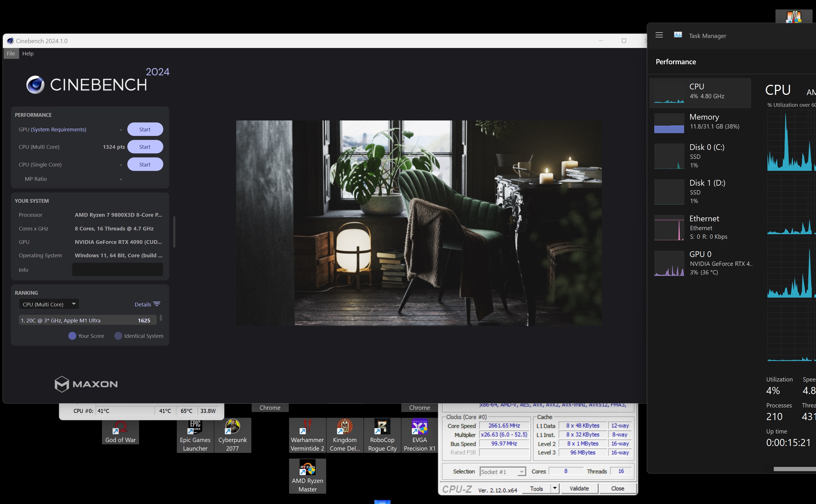Start the CPU (Multi Core) benchmark
Screen dimensions: 816x504
pyautogui.click(x=145, y=147)
